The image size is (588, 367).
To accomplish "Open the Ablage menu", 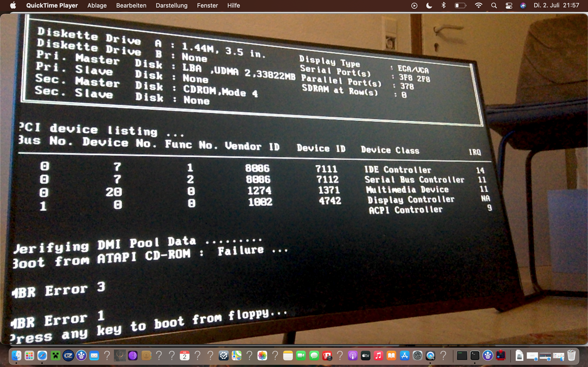I will (x=97, y=5).
